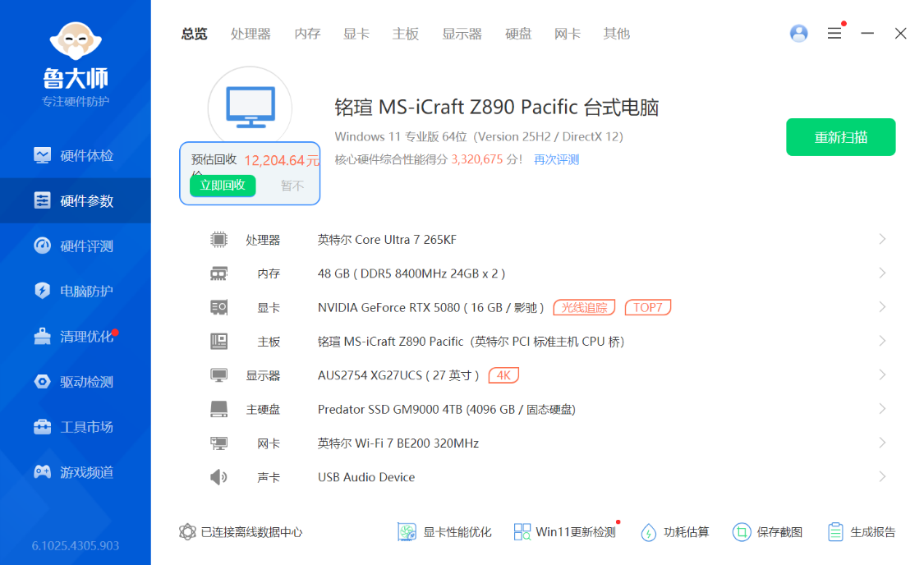Open the 工具市场 toolbox icon
This screenshot has width=924, height=565.
coord(43,426)
